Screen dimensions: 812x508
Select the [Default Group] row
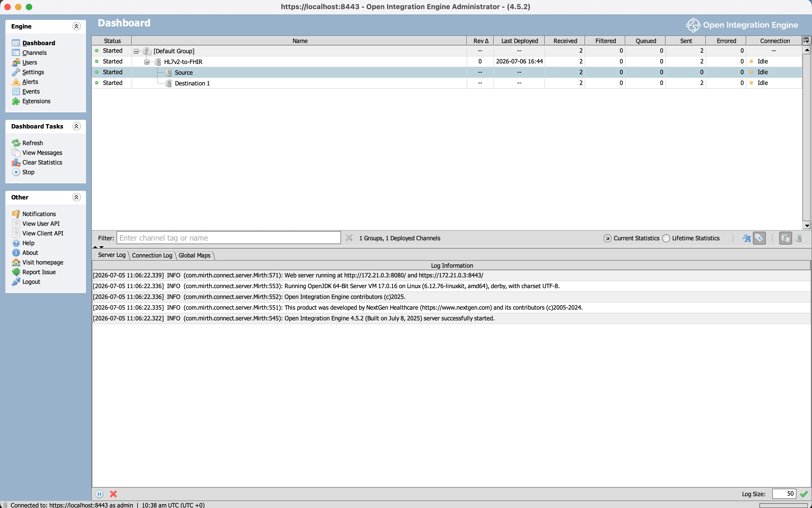[x=447, y=51]
